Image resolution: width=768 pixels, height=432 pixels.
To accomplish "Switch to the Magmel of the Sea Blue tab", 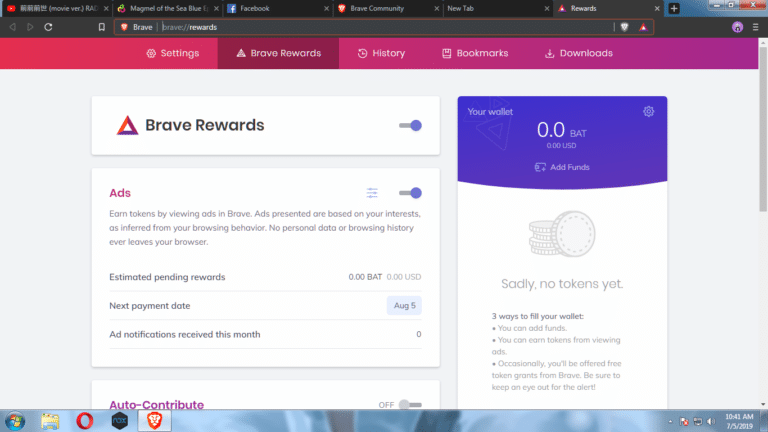I will pyautogui.click(x=168, y=8).
